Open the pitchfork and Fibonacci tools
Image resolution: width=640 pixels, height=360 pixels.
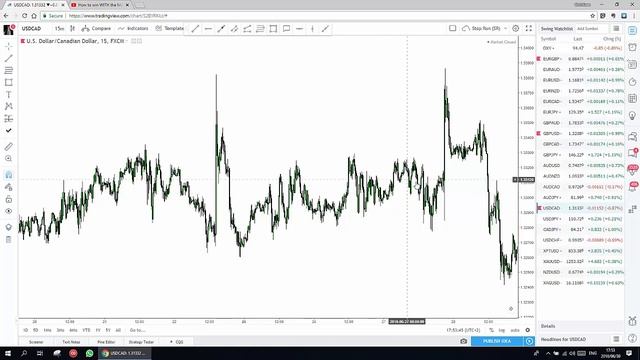(x=9, y=70)
